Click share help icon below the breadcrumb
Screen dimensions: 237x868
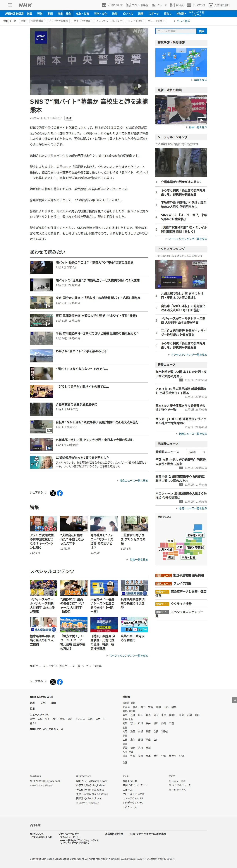click(x=46, y=681)
